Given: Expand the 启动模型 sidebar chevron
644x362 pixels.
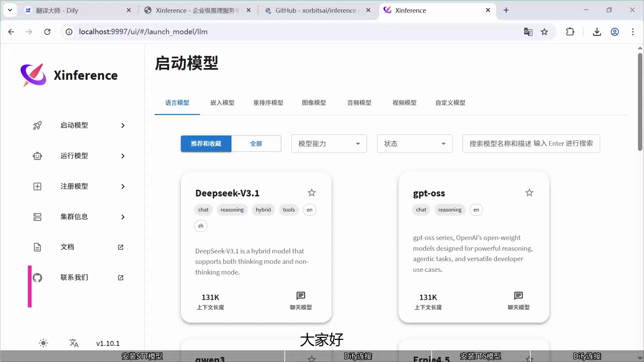Looking at the screenshot, I should [x=123, y=125].
